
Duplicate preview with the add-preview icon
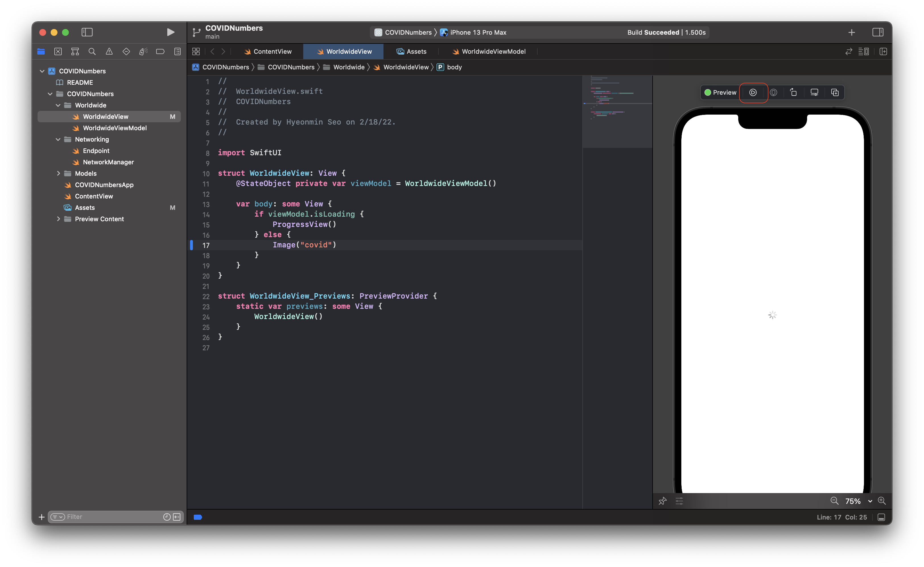835,92
